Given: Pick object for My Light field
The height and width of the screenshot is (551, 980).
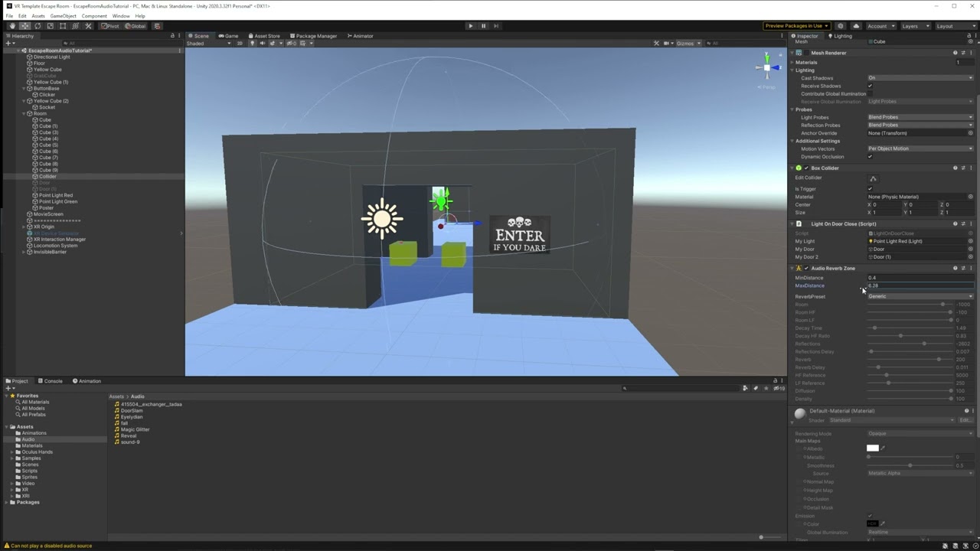Looking at the screenshot, I should click(x=971, y=241).
